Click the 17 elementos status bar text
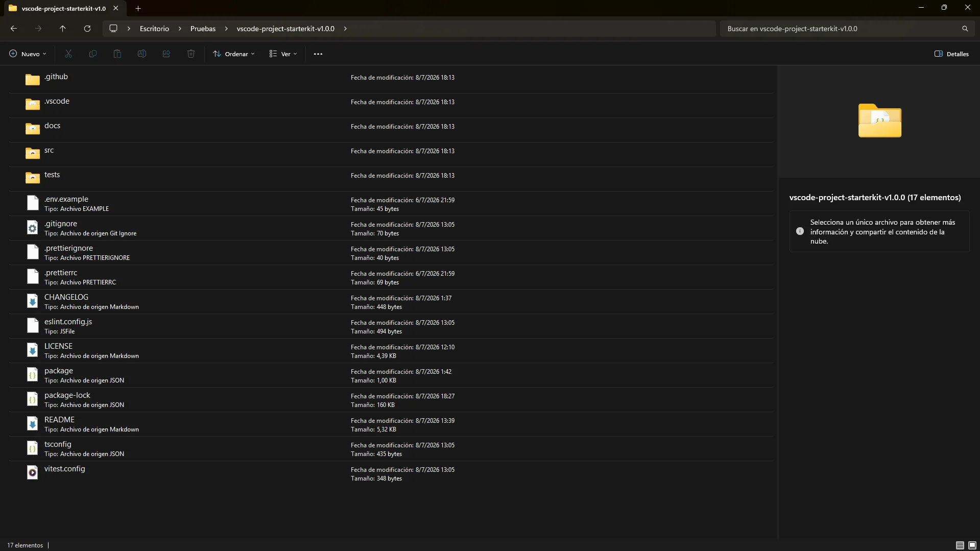This screenshot has height=551, width=980. (x=25, y=545)
